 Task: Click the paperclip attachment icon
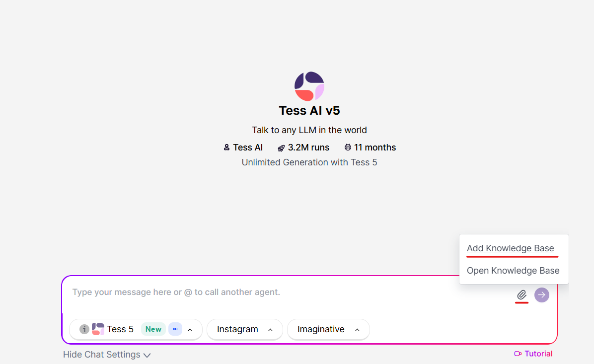click(521, 294)
